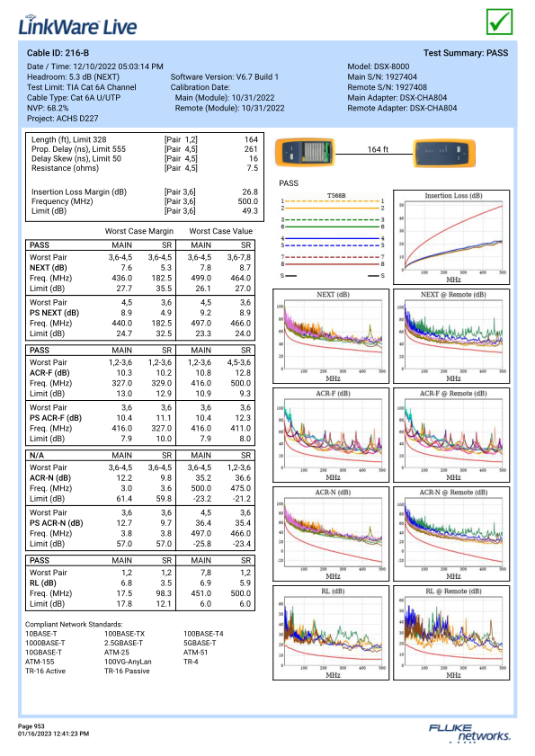Click the Worst Case Margin column header
This screenshot has width=535, height=756.
point(139,231)
